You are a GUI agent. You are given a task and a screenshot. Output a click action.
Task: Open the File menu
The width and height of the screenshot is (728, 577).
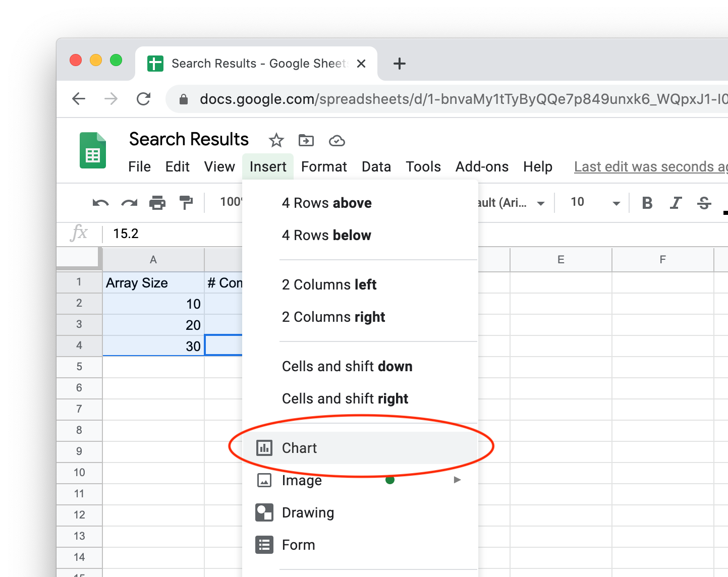(x=140, y=167)
